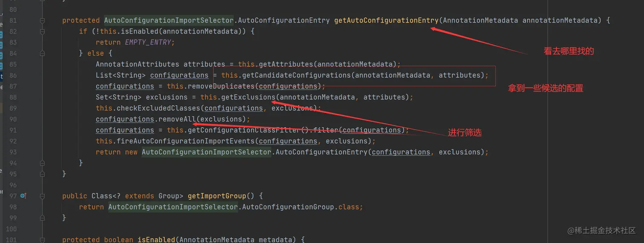Click the override gutter icon on line 97
Image resolution: width=644 pixels, height=243 pixels.
pos(23,196)
